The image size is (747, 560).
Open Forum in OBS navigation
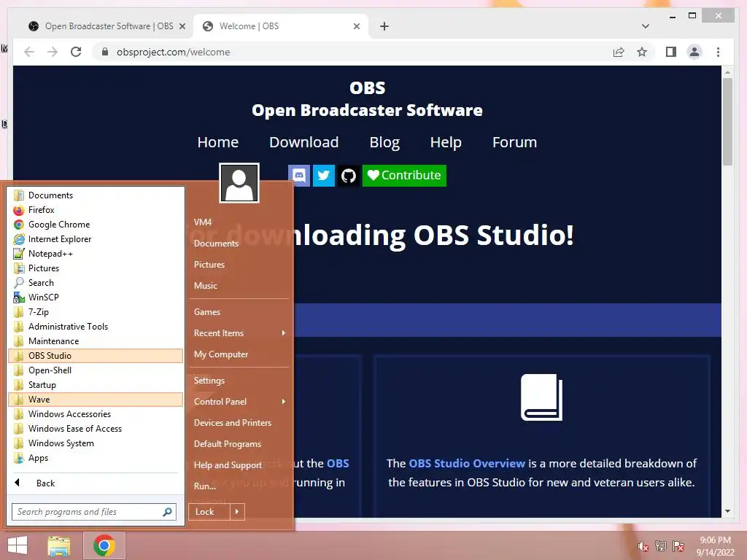pos(514,142)
